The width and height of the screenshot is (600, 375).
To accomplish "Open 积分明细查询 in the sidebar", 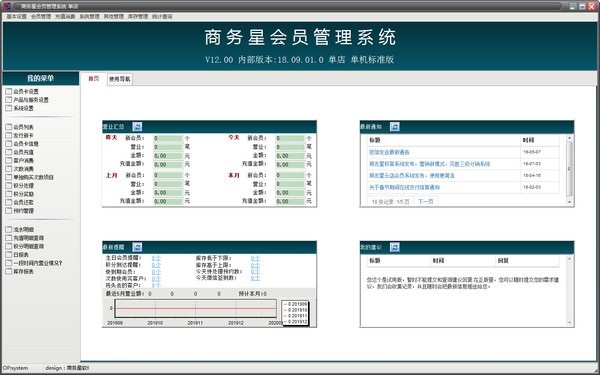I will tap(24, 246).
